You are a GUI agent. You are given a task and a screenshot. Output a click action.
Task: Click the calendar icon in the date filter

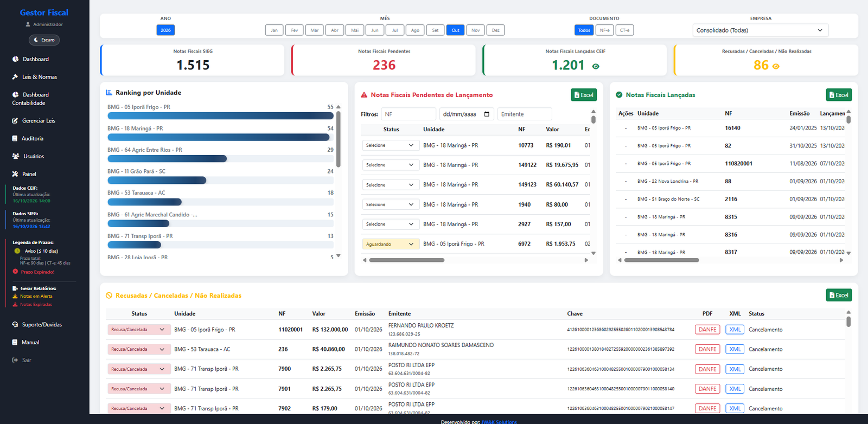pos(487,114)
